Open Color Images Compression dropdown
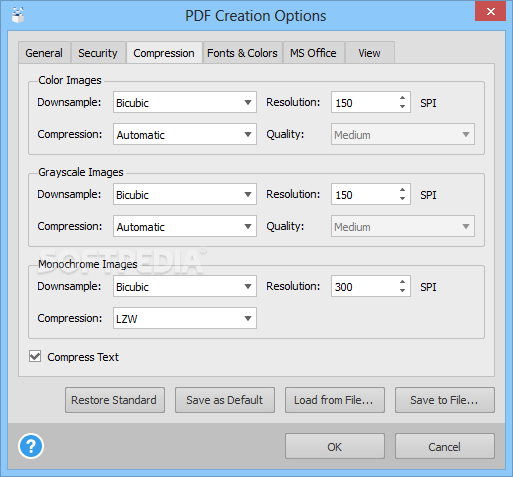Screen dimensions: 513x477 pos(185,134)
